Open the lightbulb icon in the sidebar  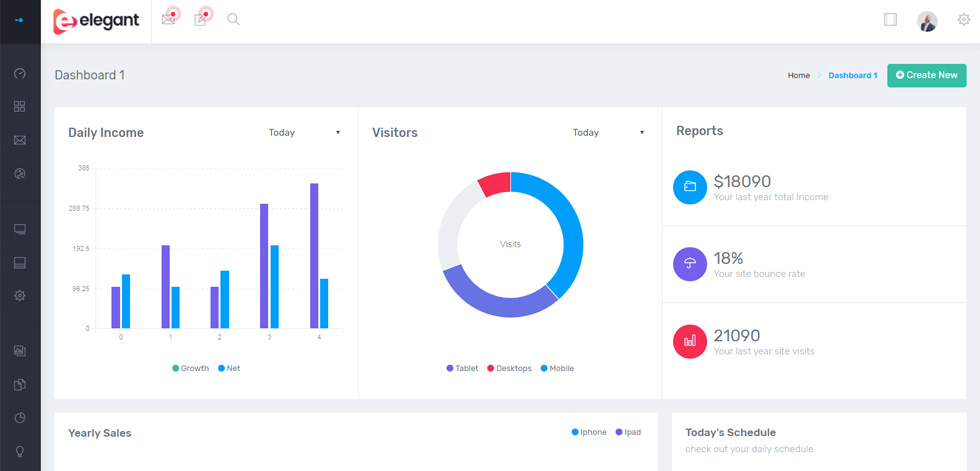click(19, 451)
